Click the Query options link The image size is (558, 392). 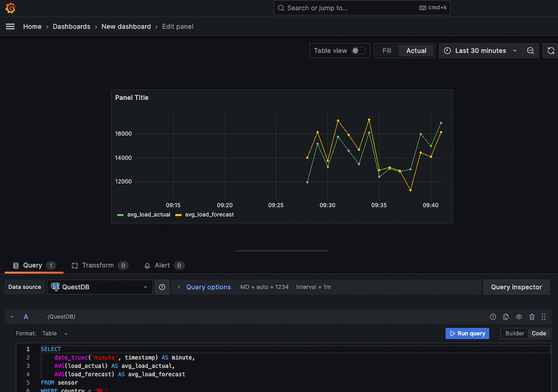[208, 287]
